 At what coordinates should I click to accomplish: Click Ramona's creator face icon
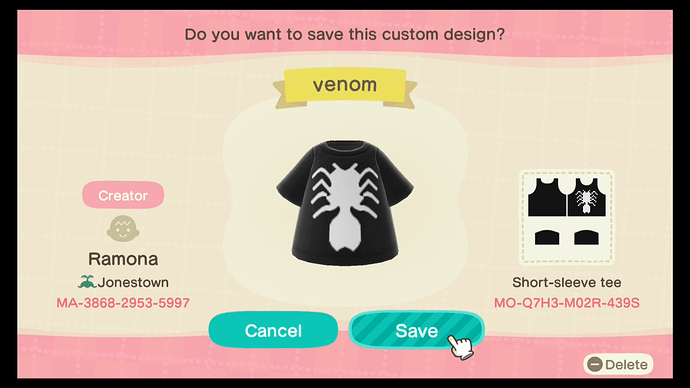(x=123, y=229)
